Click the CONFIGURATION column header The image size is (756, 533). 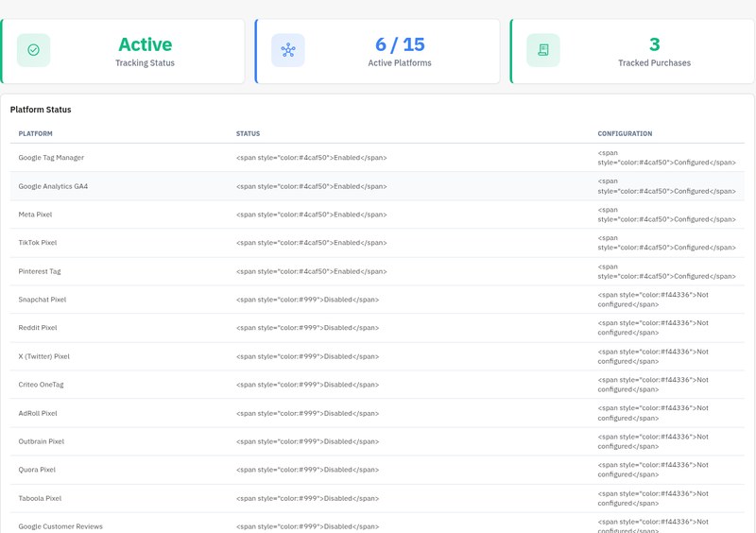pyautogui.click(x=625, y=133)
